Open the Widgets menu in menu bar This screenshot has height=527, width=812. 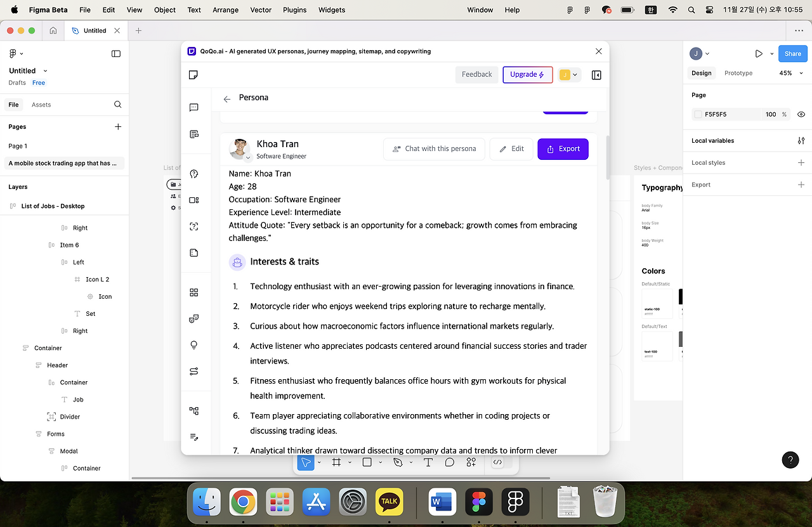pyautogui.click(x=332, y=10)
